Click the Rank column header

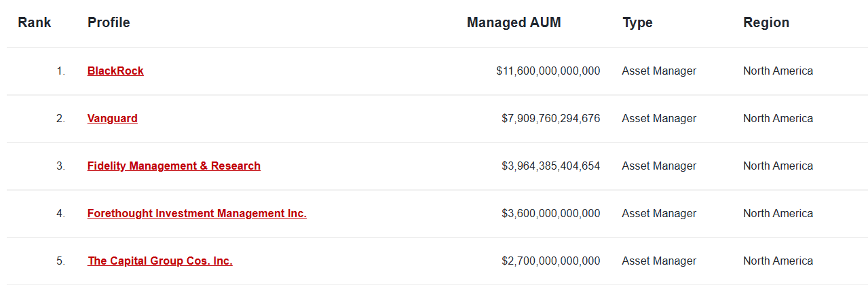point(35,22)
